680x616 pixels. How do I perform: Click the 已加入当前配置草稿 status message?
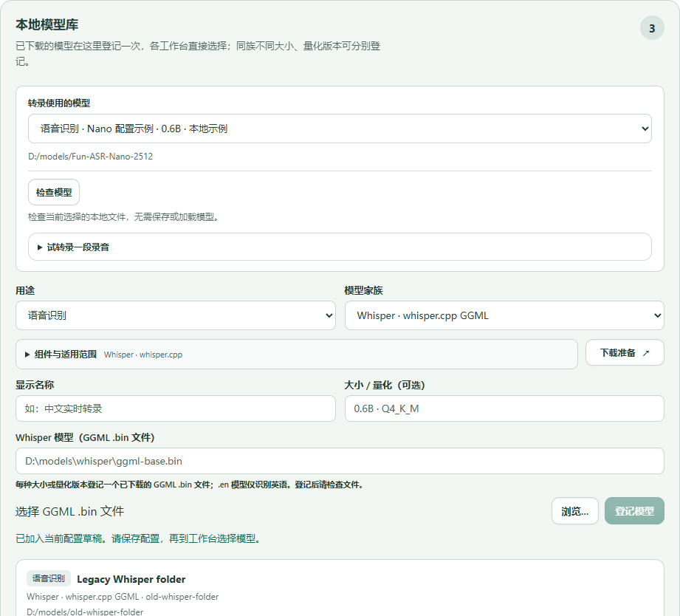(x=138, y=538)
